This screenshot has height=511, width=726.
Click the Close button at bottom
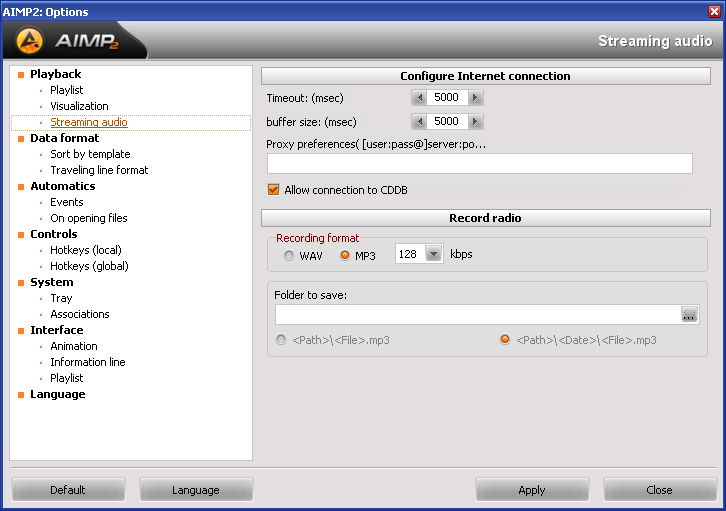(x=660, y=490)
